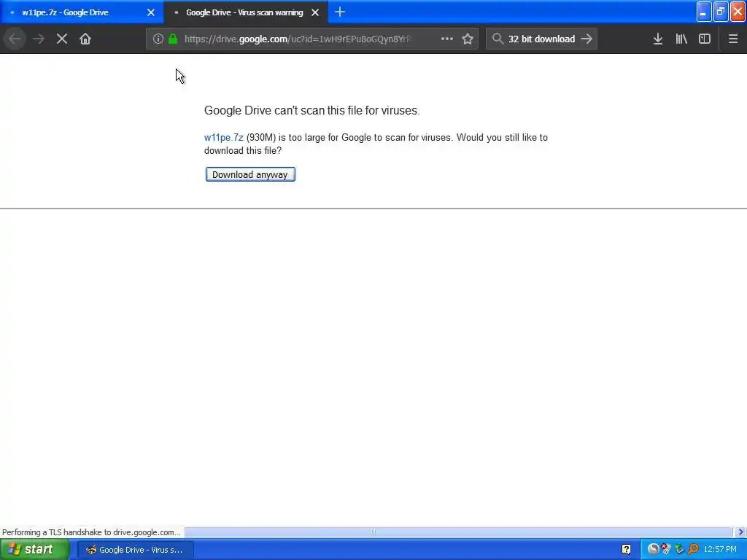Bookmark this page with the star icon
Screen dimensions: 747x560
(468, 39)
